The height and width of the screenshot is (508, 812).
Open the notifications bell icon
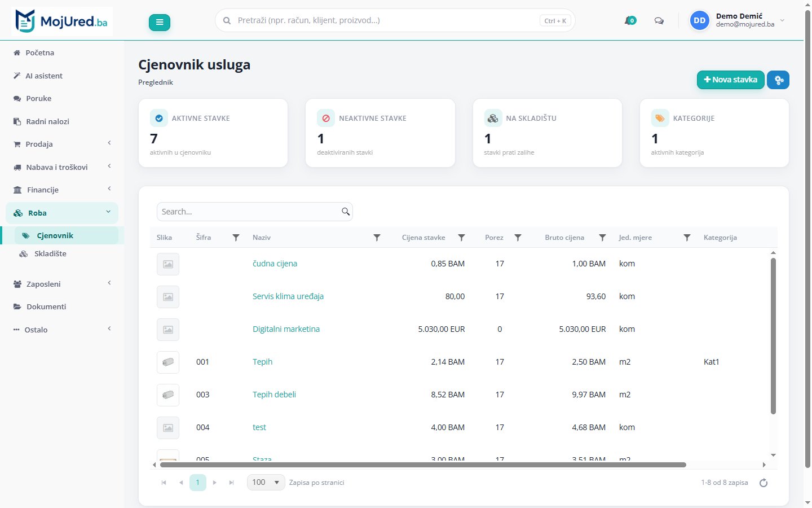[630, 21]
